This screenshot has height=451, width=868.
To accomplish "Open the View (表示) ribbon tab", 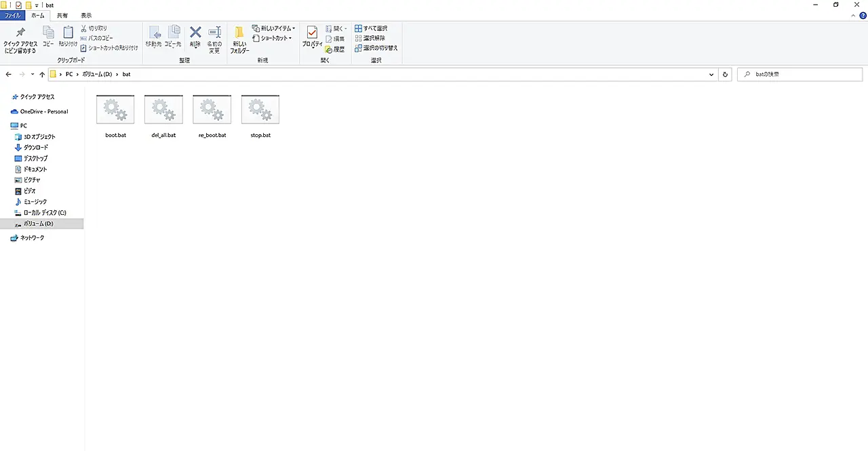I will click(x=86, y=15).
